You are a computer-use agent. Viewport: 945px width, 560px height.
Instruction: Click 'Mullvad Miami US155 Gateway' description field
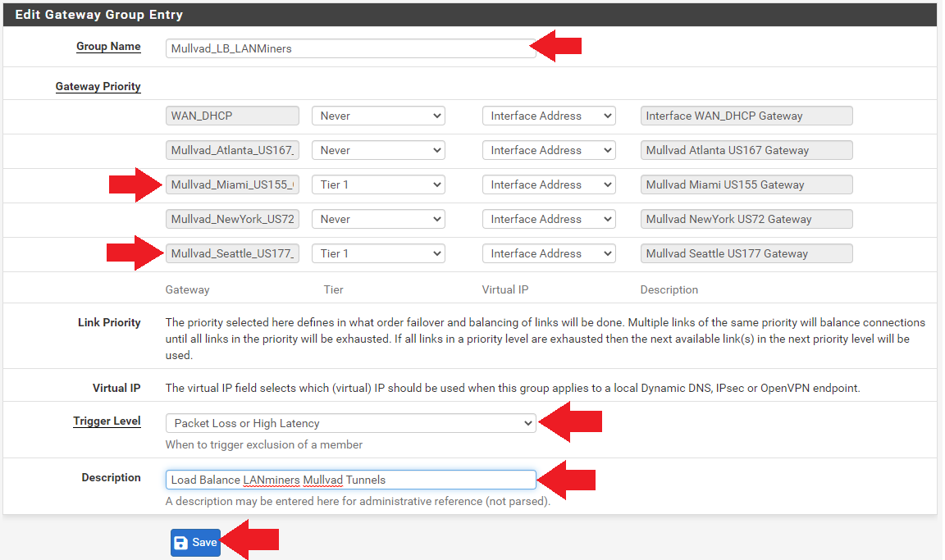746,184
